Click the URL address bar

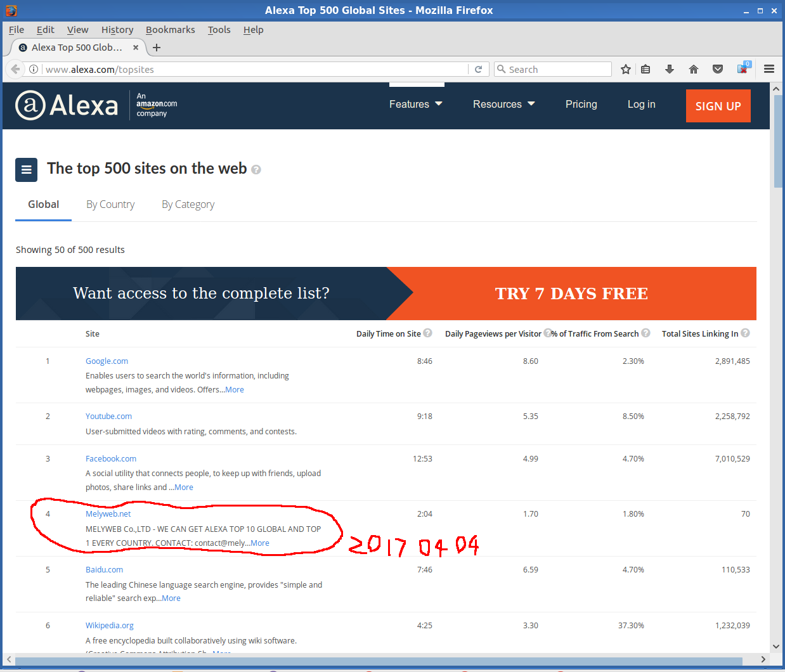click(x=255, y=69)
